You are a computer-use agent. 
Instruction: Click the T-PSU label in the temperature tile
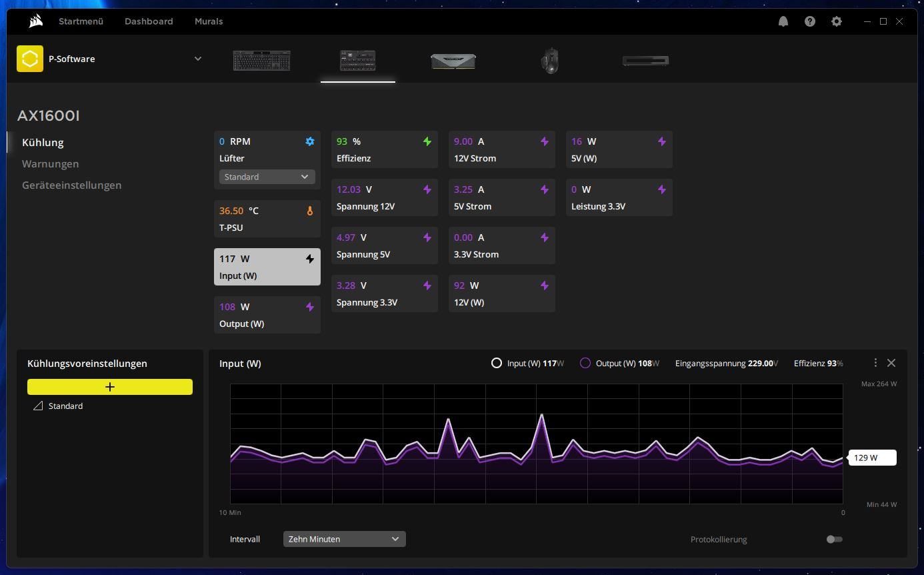pos(231,227)
